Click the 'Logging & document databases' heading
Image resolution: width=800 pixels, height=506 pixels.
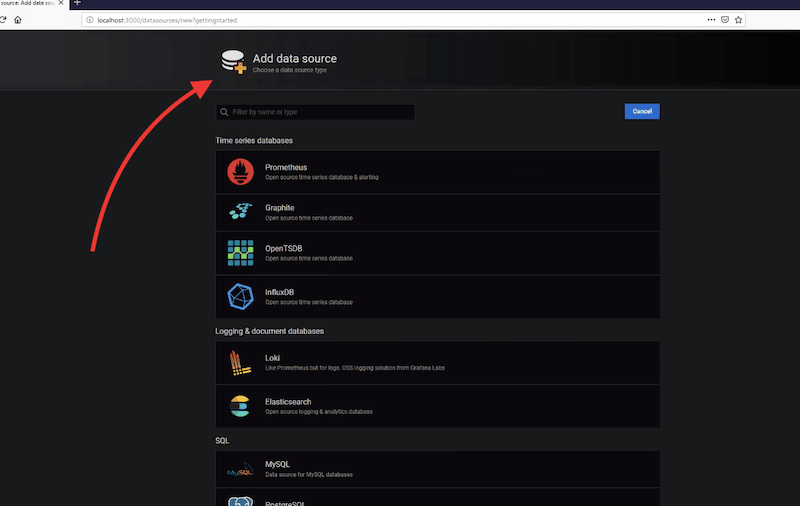pyautogui.click(x=269, y=331)
